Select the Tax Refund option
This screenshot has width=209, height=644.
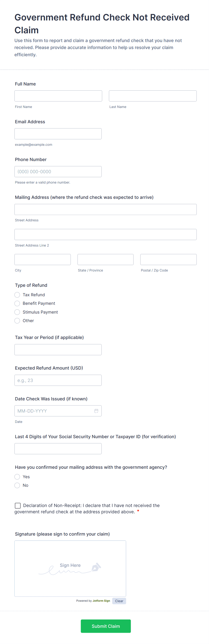pyautogui.click(x=17, y=295)
